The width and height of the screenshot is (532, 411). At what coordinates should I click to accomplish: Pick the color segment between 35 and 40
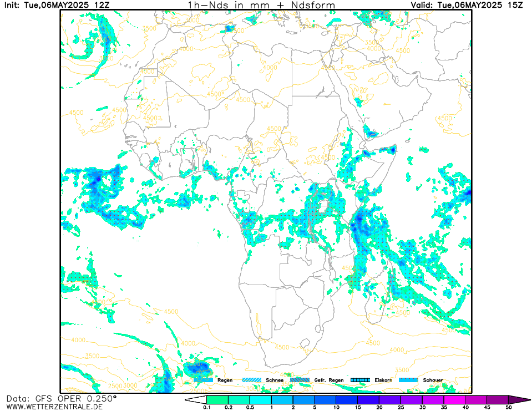454,400
